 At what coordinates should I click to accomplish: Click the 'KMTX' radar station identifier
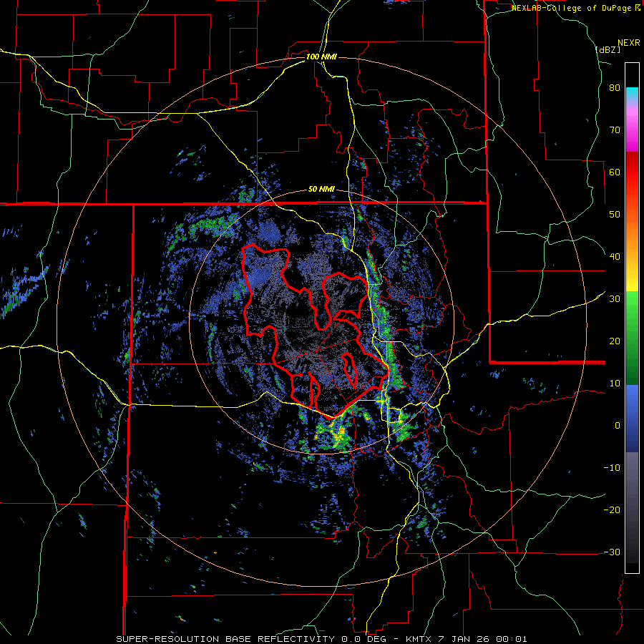420,639
